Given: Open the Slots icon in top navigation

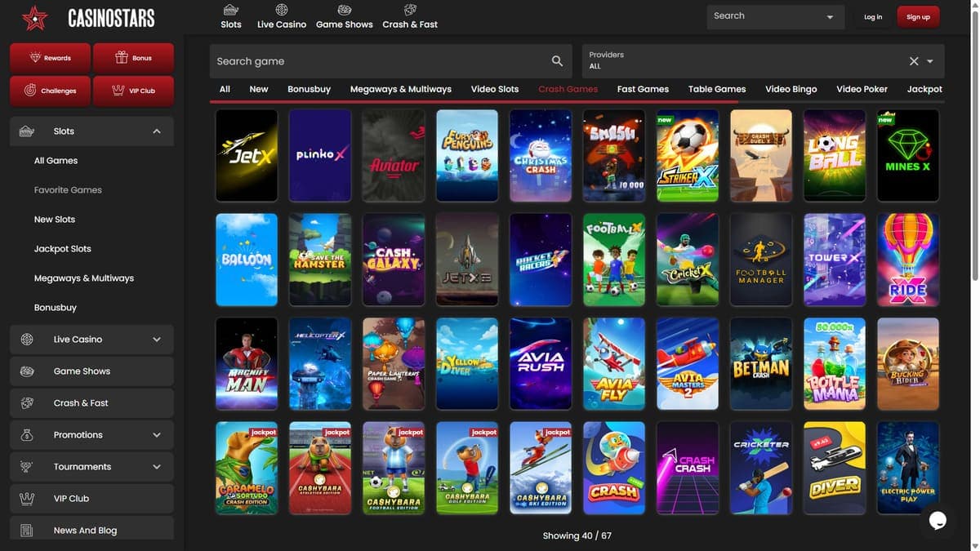Looking at the screenshot, I should coord(231,11).
